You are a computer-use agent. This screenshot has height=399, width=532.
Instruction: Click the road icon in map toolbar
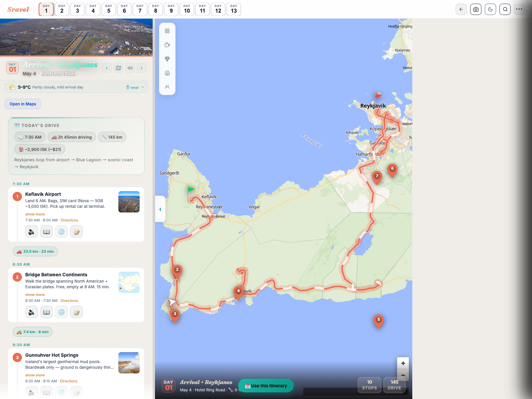167,87
